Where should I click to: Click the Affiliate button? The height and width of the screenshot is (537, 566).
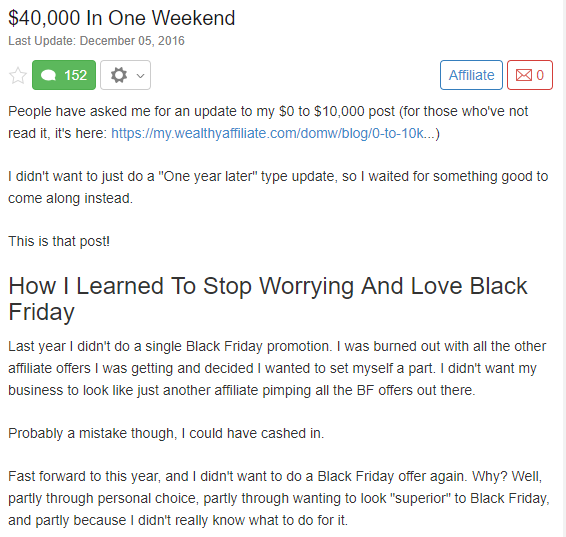471,75
